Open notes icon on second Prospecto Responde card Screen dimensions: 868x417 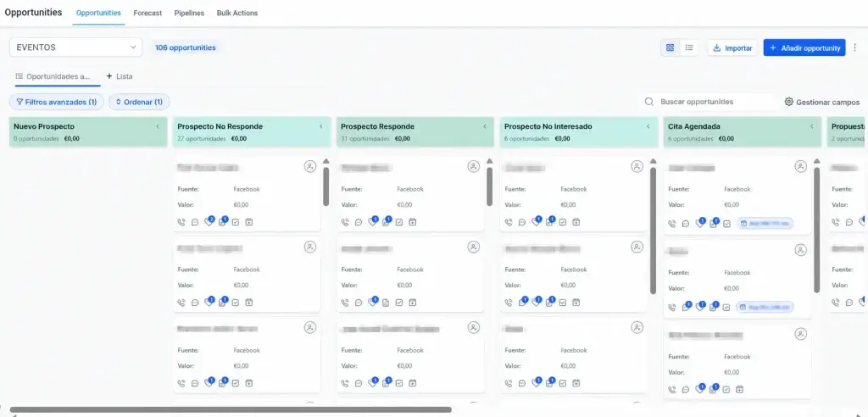click(x=386, y=303)
